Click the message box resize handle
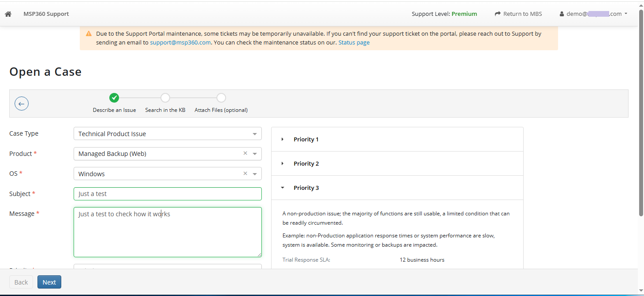This screenshot has width=644, height=296. coord(259,255)
